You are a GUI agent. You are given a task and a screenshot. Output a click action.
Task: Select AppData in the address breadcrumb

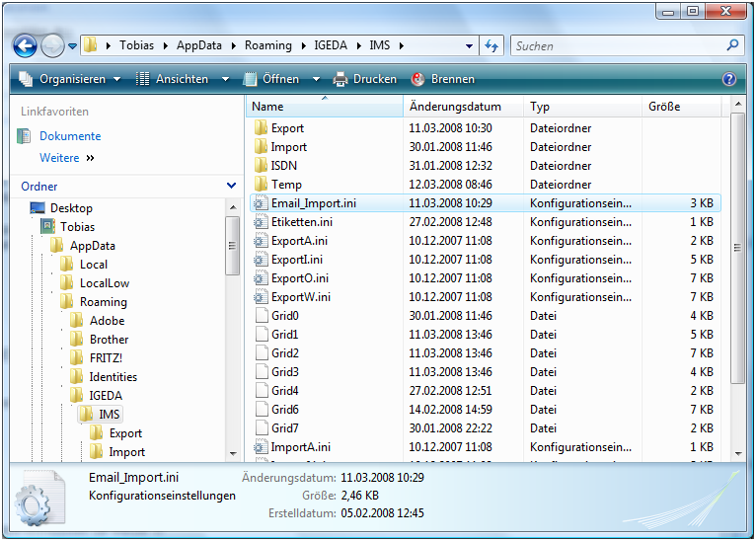199,45
